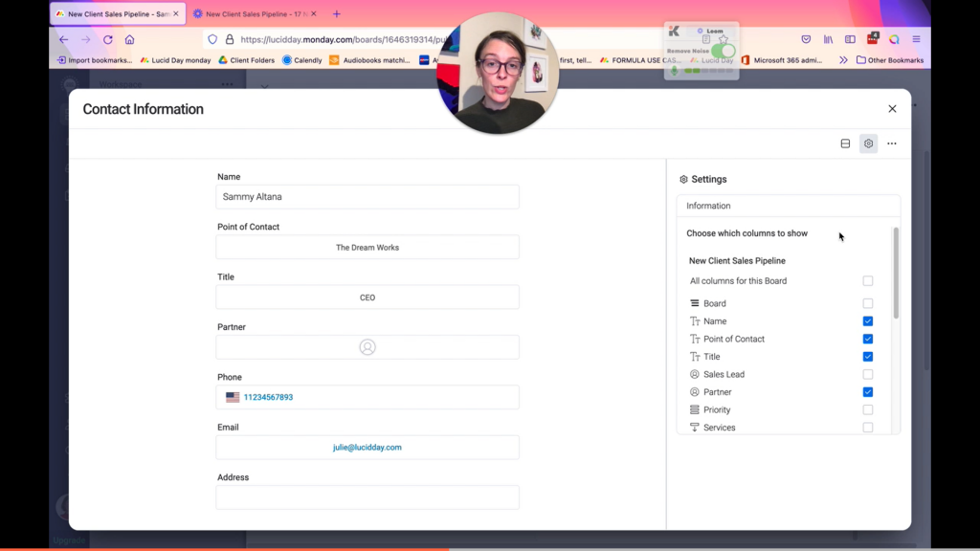Expand the hidden bookmarks overflow chevron
980x551 pixels.
[843, 60]
